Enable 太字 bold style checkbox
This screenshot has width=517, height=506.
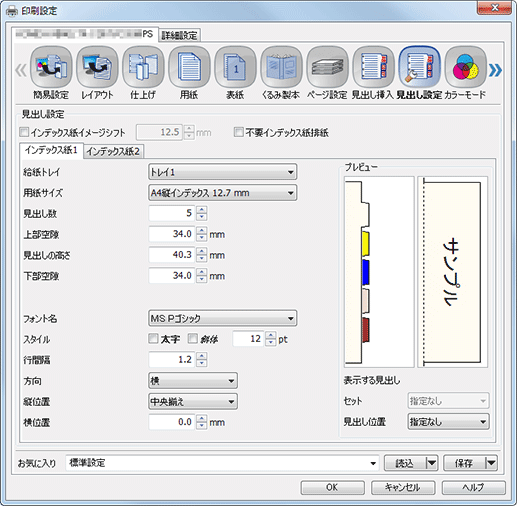click(x=153, y=339)
